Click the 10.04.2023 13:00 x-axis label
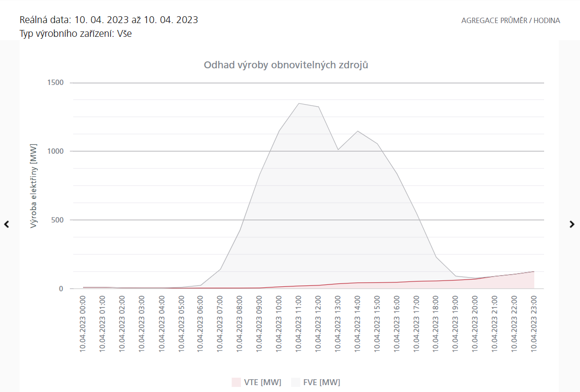This screenshot has width=580, height=392. [338, 324]
